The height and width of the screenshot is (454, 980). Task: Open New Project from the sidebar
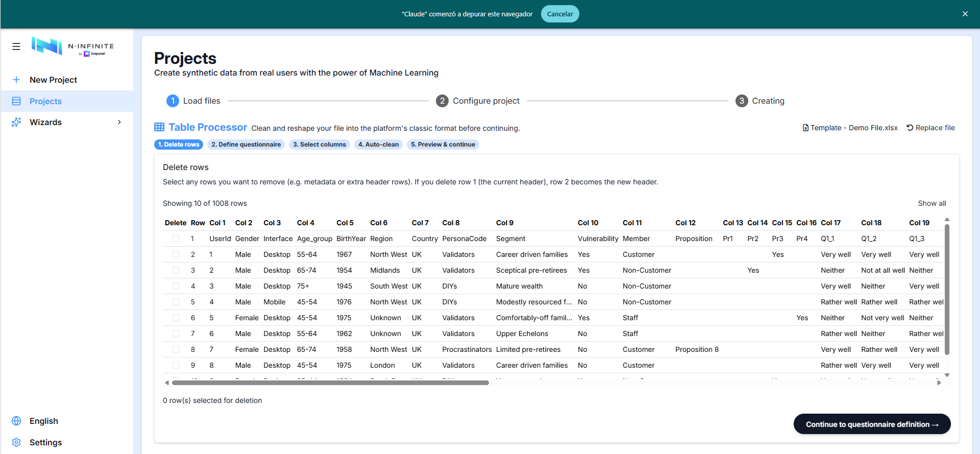(67, 80)
